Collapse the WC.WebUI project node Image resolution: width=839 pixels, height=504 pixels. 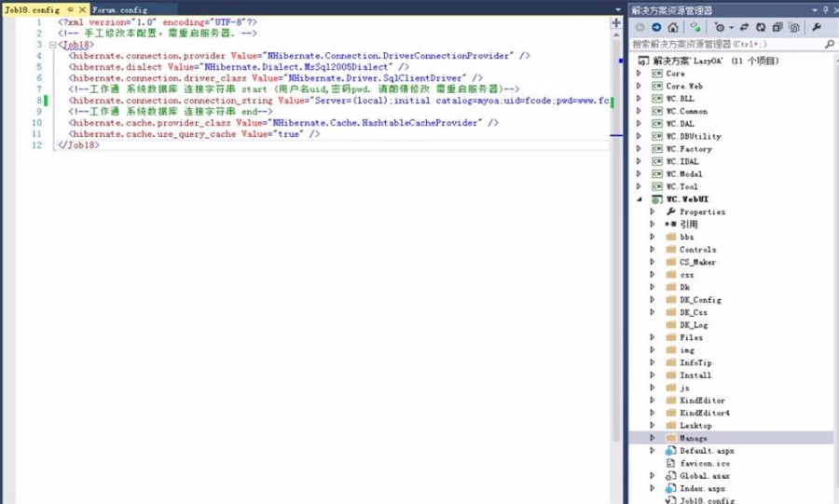[x=640, y=199]
